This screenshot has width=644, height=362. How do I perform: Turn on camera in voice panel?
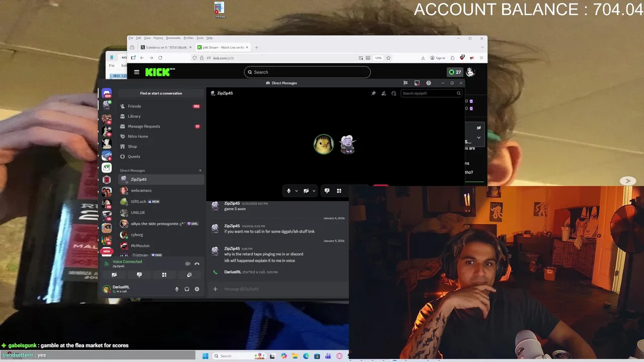tap(114, 275)
